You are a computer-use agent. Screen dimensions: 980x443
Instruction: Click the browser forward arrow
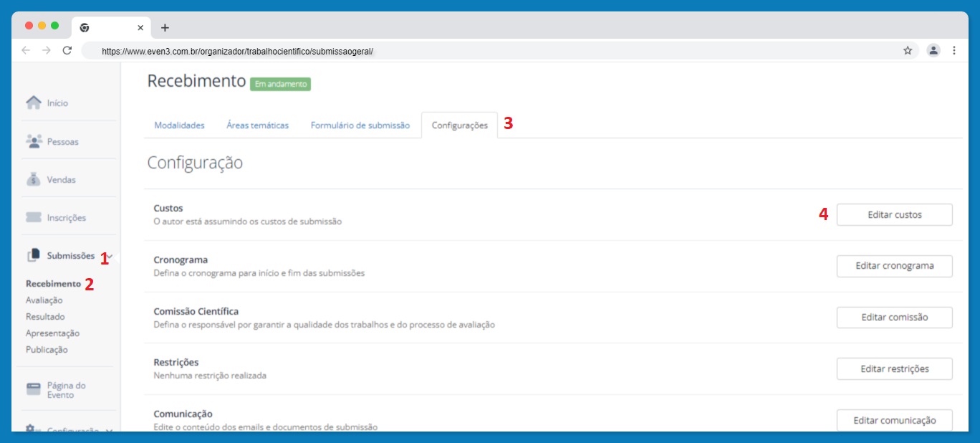(47, 50)
